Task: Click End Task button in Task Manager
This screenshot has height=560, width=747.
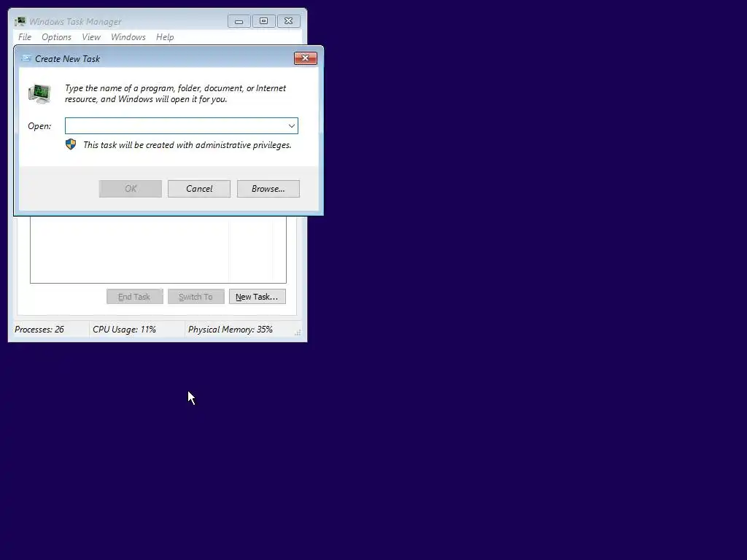Action: tap(135, 297)
